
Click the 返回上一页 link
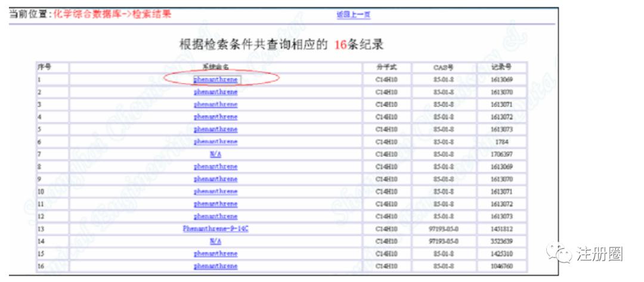tap(353, 15)
